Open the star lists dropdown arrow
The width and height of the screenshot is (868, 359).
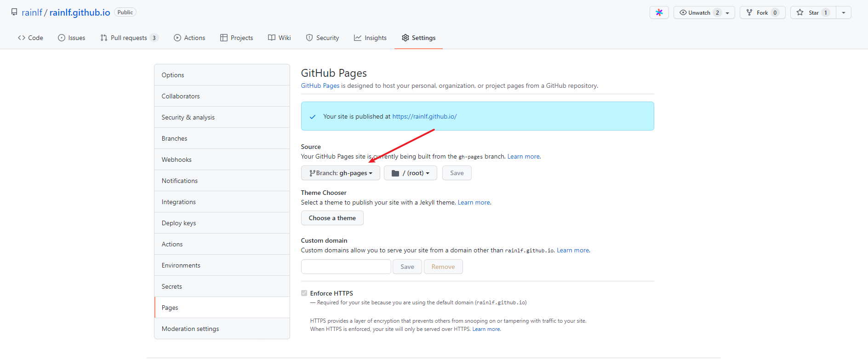pyautogui.click(x=844, y=12)
